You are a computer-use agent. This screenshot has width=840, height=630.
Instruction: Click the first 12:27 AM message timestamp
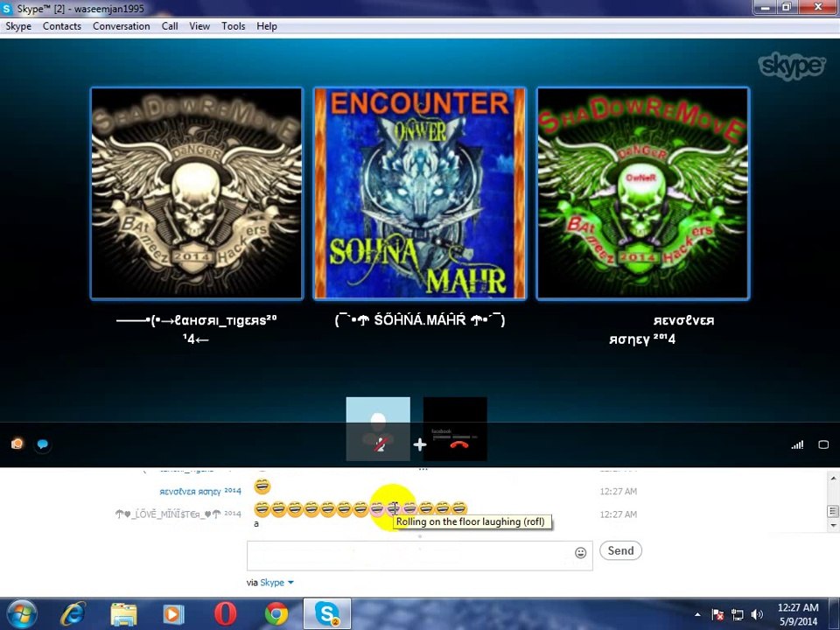619,491
